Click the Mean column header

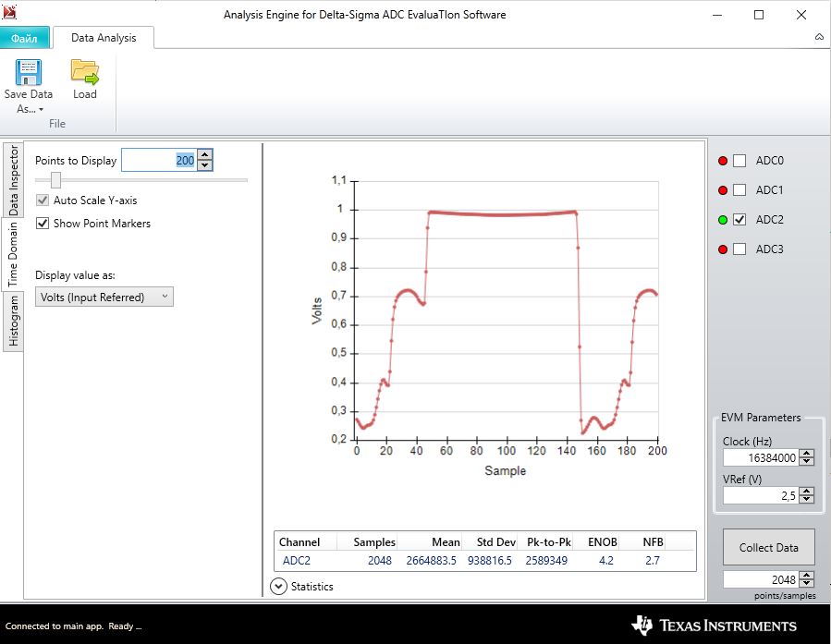tap(446, 541)
